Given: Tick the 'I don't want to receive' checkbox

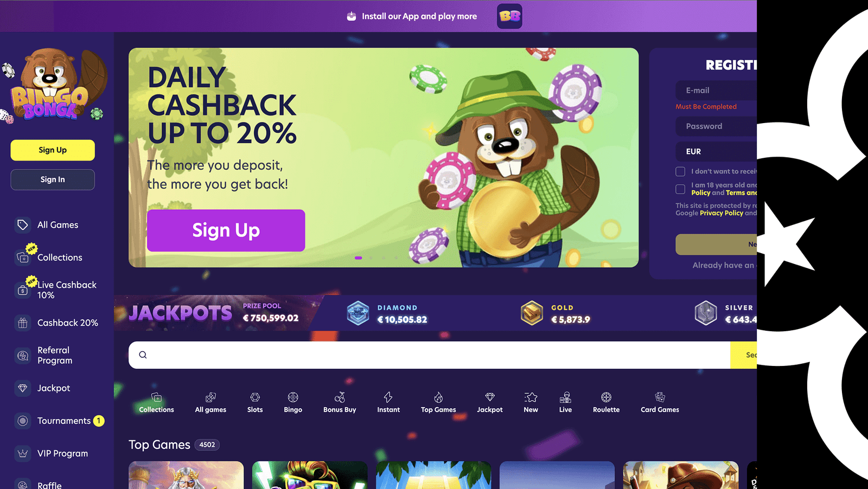Looking at the screenshot, I should coord(680,171).
